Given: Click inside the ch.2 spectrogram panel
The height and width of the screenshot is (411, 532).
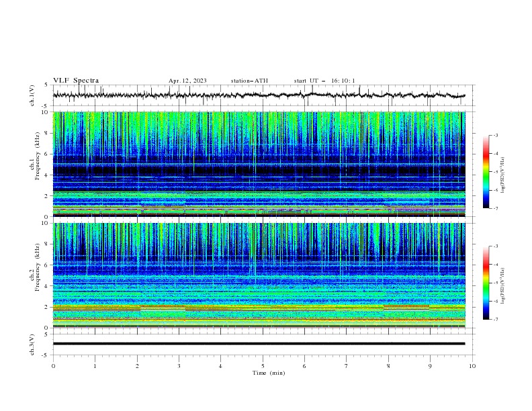Looking at the screenshot, I should click(259, 275).
